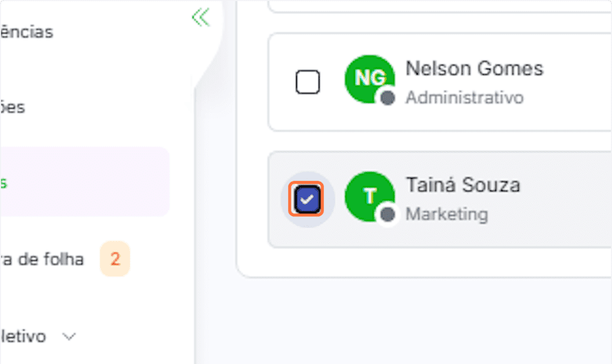The image size is (612, 364).
Task: Click the 'Administrativo' department label
Action: coord(464,97)
